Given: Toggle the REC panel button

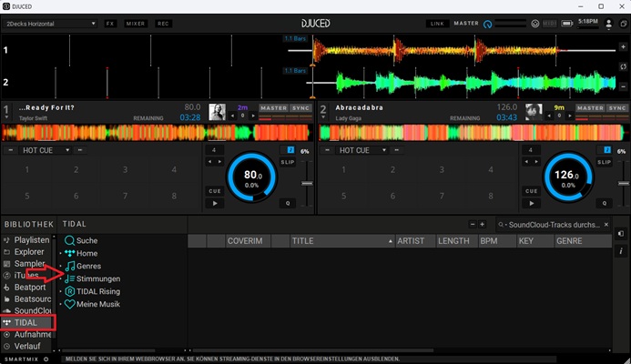Looking at the screenshot, I should (163, 24).
